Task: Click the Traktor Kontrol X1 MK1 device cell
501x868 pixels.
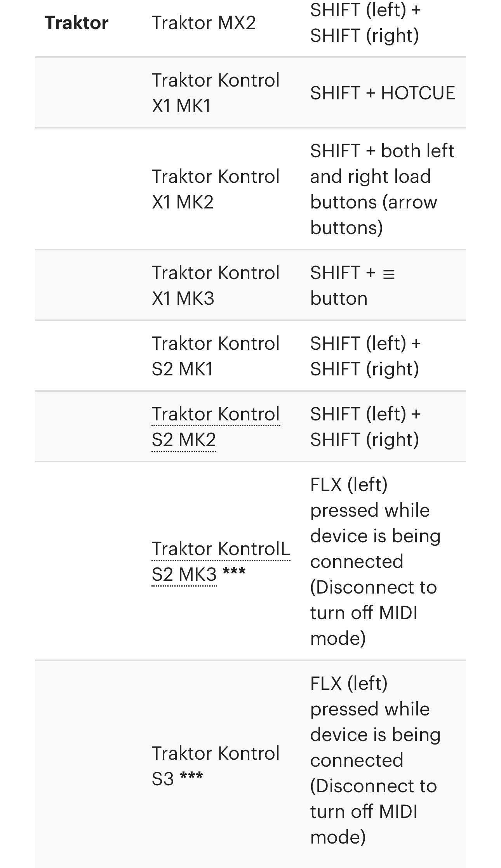Action: click(x=216, y=93)
